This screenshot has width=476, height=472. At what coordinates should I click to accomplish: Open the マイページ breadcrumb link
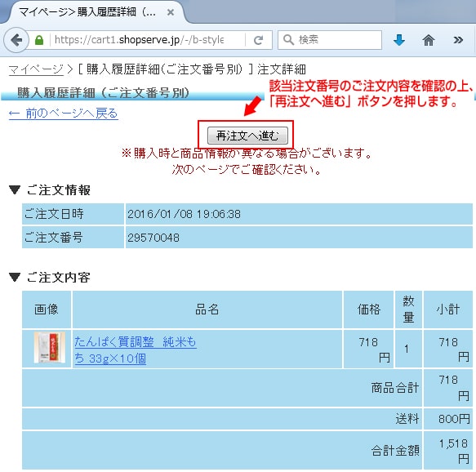pyautogui.click(x=36, y=69)
